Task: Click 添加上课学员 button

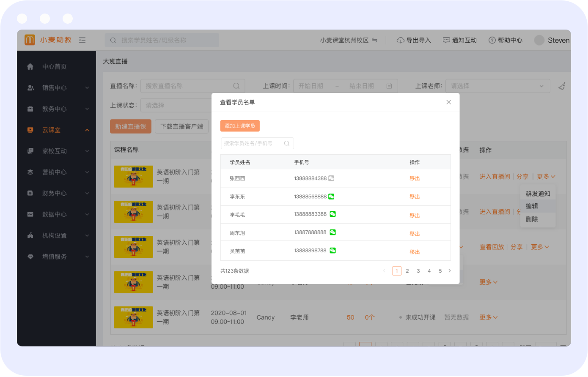Action: coord(240,126)
